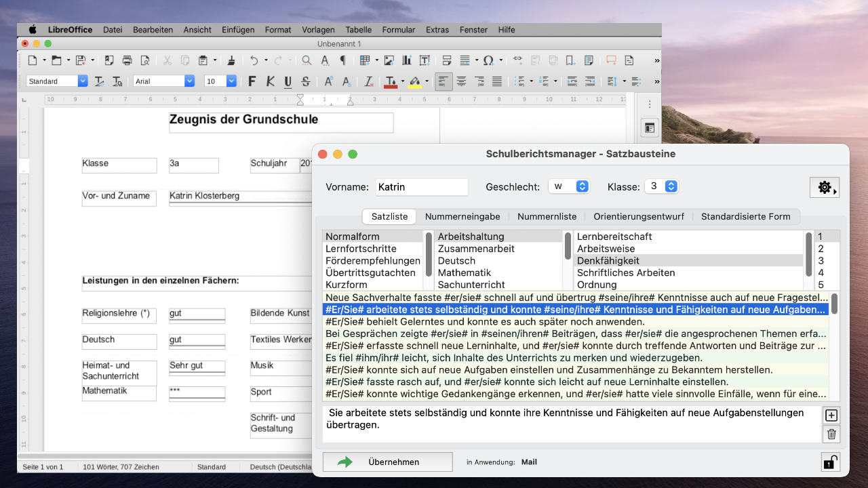The image size is (868, 488).
Task: Click the trash icon to delete text
Action: tap(831, 434)
